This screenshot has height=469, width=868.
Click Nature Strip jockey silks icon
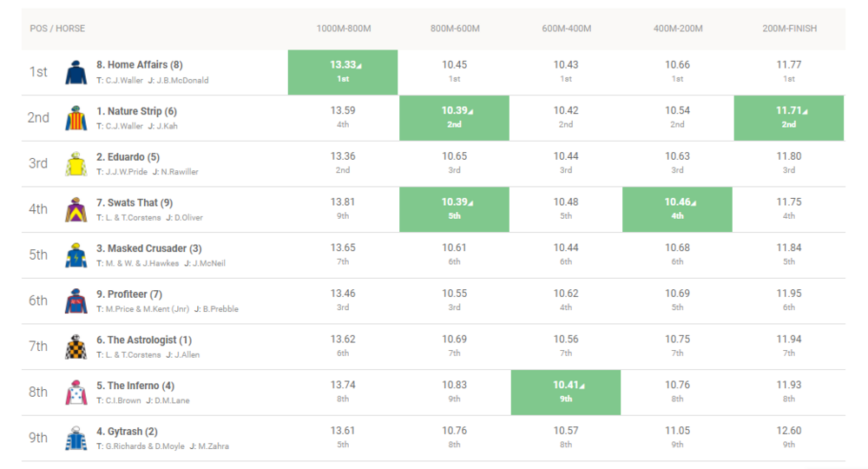click(x=76, y=118)
